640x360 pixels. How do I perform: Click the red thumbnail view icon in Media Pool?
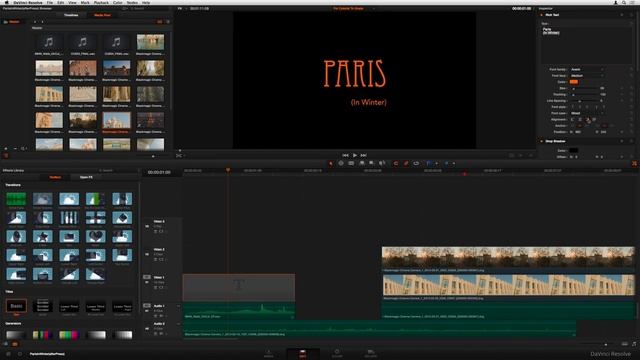pyautogui.click(x=160, y=22)
